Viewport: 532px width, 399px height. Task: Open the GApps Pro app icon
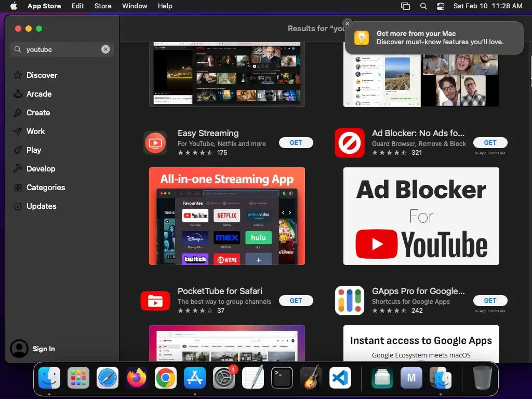point(350,301)
